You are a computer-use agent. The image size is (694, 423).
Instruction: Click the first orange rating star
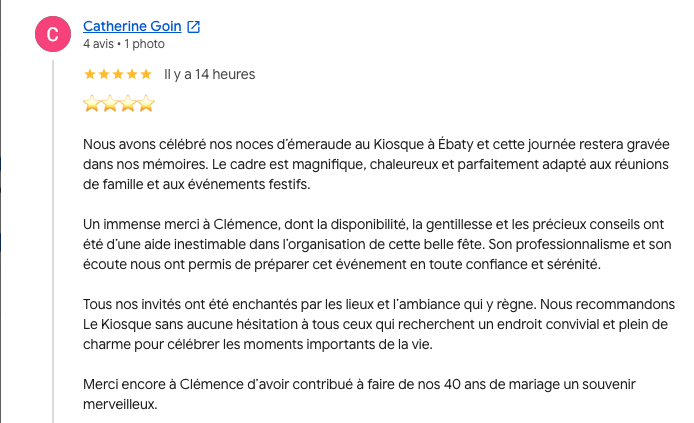(90, 74)
